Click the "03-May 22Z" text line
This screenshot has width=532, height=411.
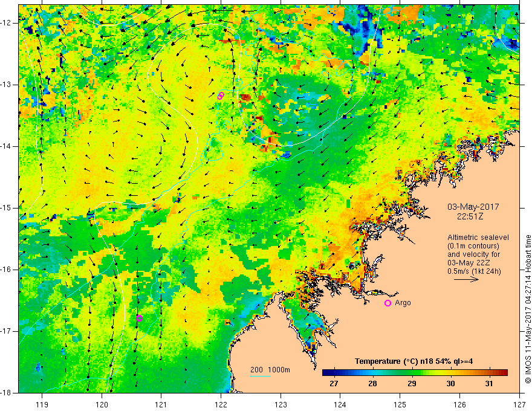point(469,263)
